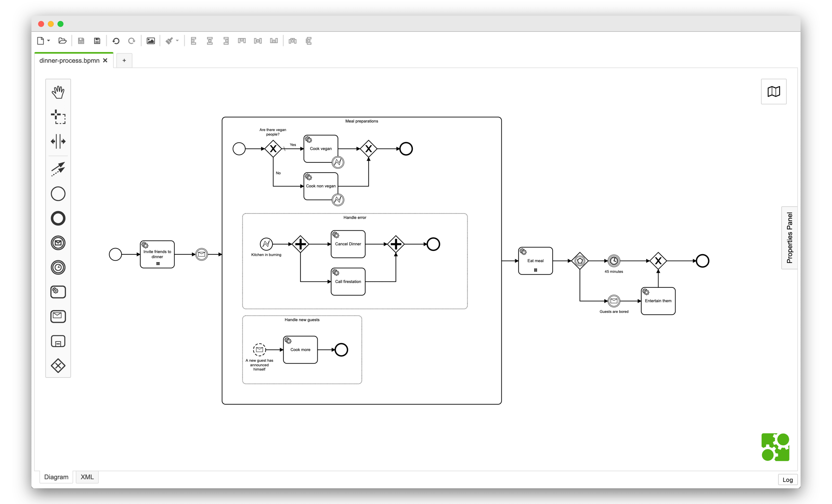Image resolution: width=832 pixels, height=504 pixels.
Task: Close the dinner-process.bpmn tab
Action: pyautogui.click(x=105, y=60)
